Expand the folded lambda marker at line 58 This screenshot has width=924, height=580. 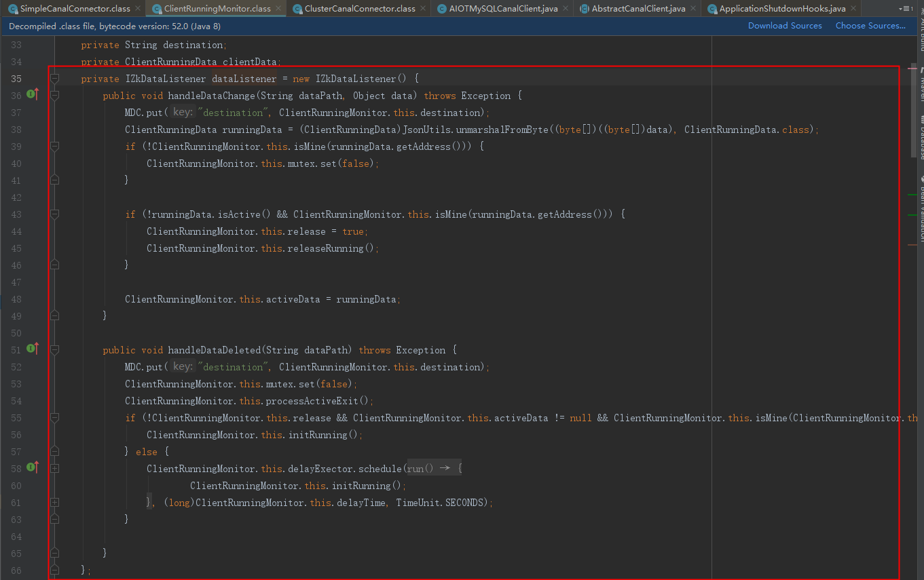pyautogui.click(x=55, y=469)
